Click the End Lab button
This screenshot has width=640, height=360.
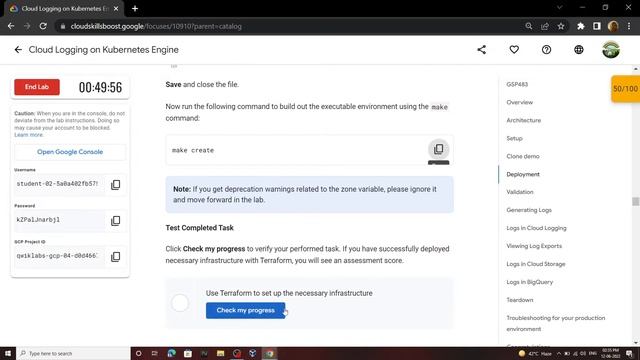[37, 87]
